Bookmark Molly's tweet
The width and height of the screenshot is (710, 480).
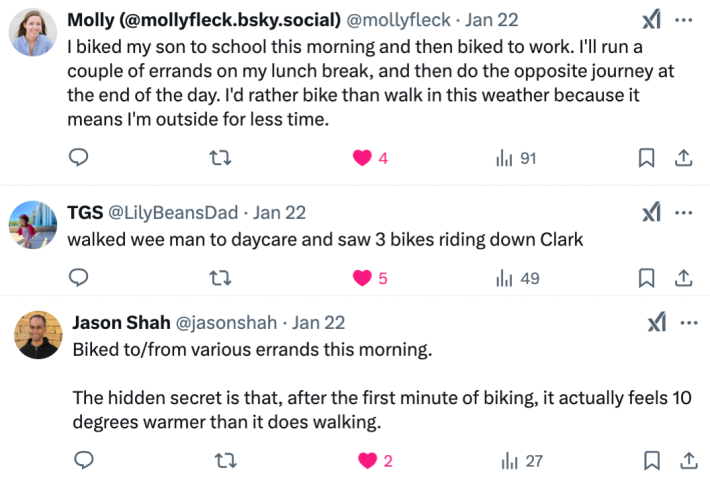[646, 158]
